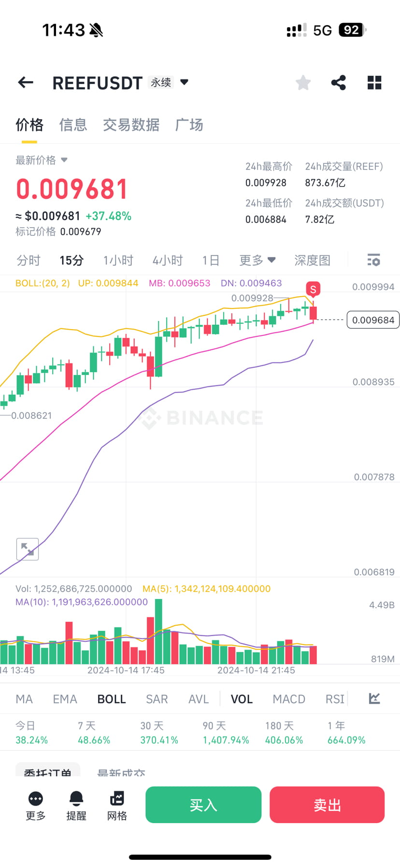Switch to the 交易数据 tab

point(131,125)
